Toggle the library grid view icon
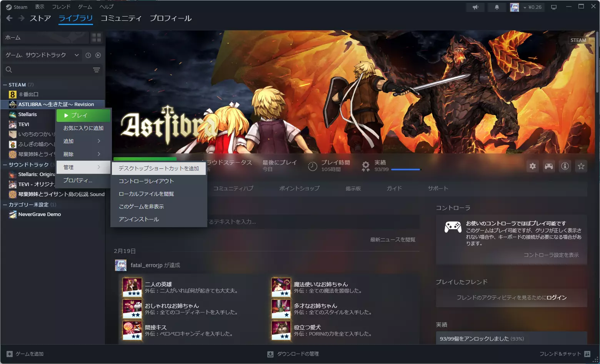600x364 pixels. coord(96,38)
